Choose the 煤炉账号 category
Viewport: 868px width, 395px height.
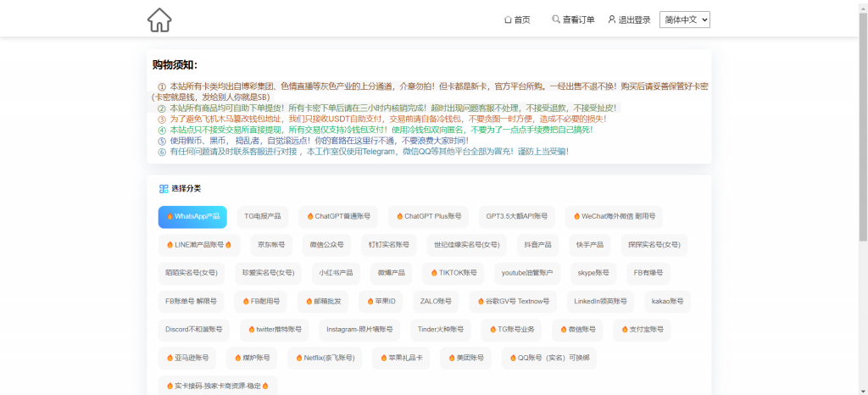(252, 358)
